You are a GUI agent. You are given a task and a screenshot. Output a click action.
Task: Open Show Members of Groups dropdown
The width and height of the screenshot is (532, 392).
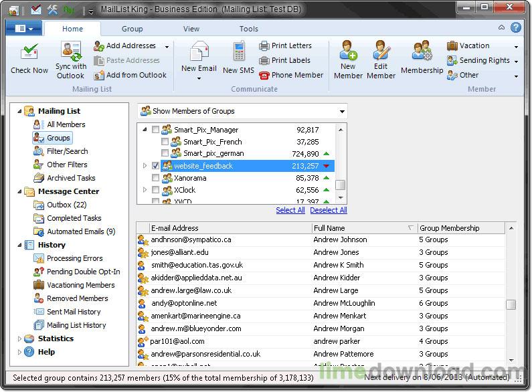coord(242,111)
